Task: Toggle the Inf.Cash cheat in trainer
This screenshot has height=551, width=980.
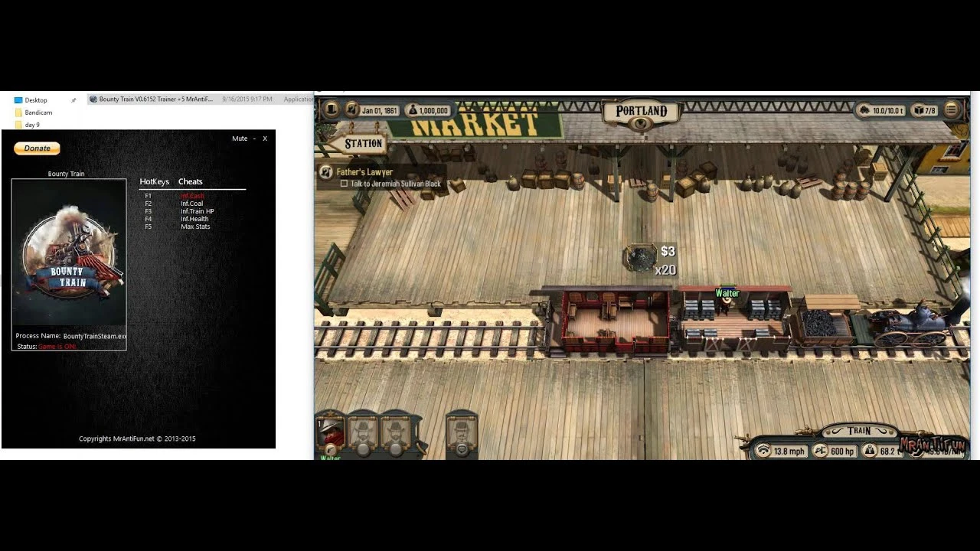Action: [x=192, y=196]
